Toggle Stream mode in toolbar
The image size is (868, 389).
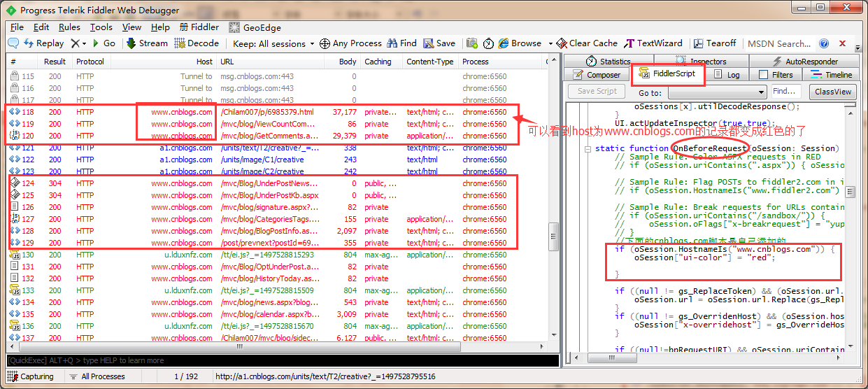tap(147, 43)
